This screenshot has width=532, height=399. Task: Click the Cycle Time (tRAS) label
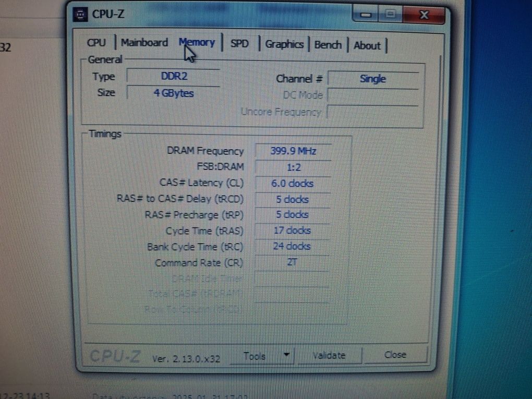[x=204, y=231]
